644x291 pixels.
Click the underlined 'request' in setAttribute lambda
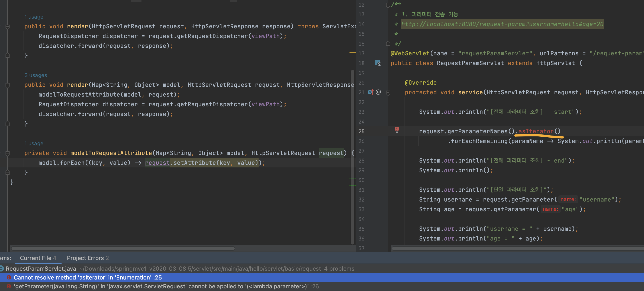coord(157,163)
